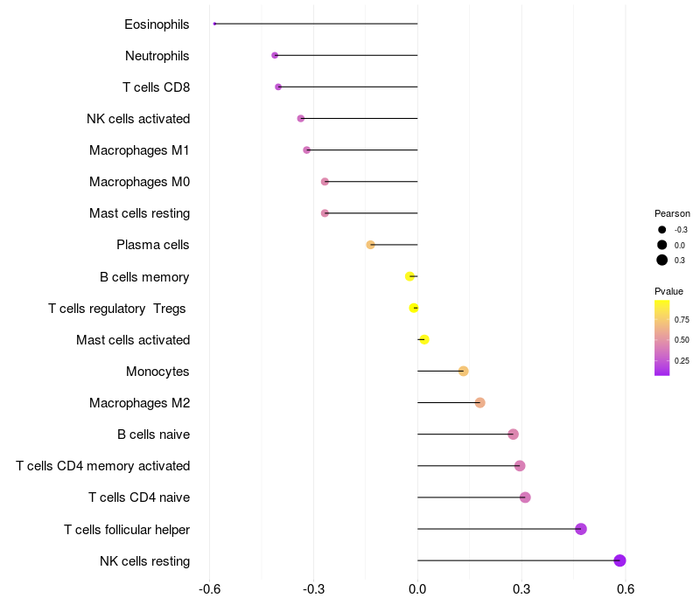Click the Pearson legend title

[x=672, y=213]
